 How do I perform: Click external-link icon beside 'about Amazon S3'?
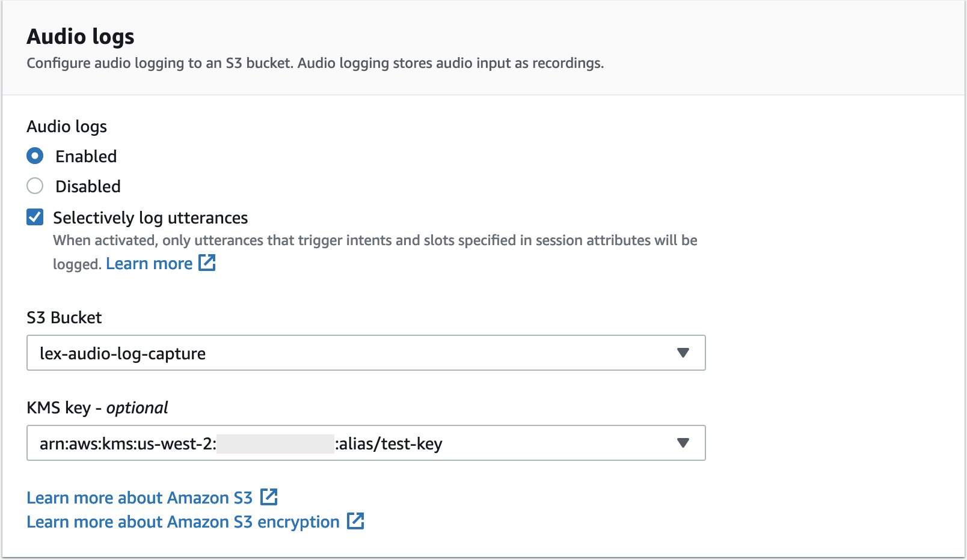pyautogui.click(x=269, y=497)
